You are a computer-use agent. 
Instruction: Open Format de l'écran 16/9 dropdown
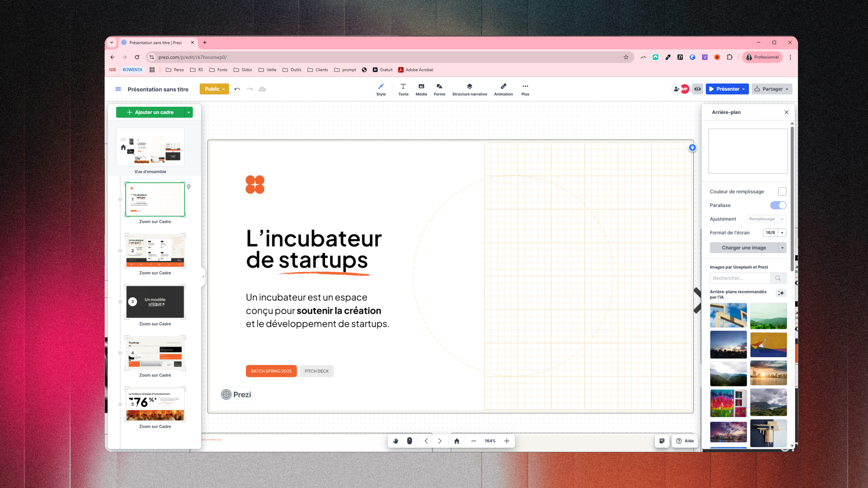(x=775, y=232)
